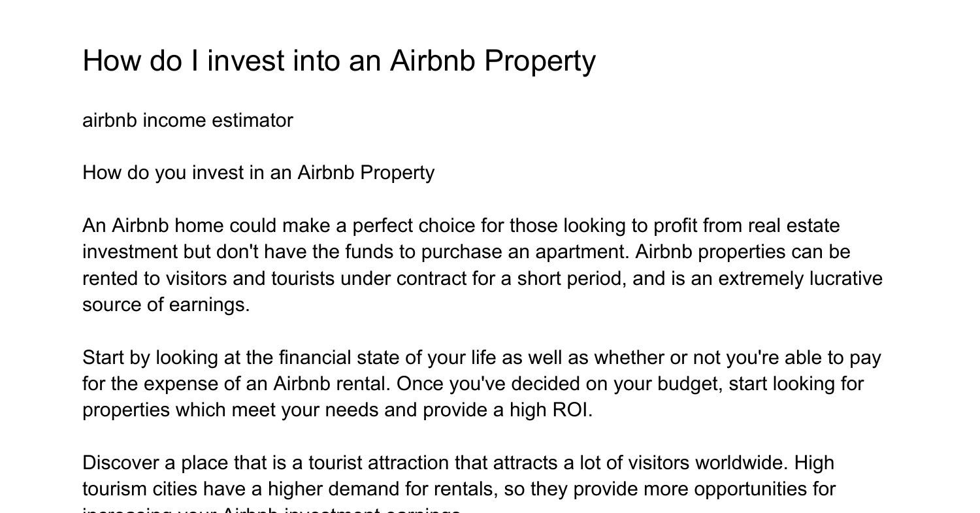
Task: Click the text "source of earnings."
Action: [x=166, y=305]
